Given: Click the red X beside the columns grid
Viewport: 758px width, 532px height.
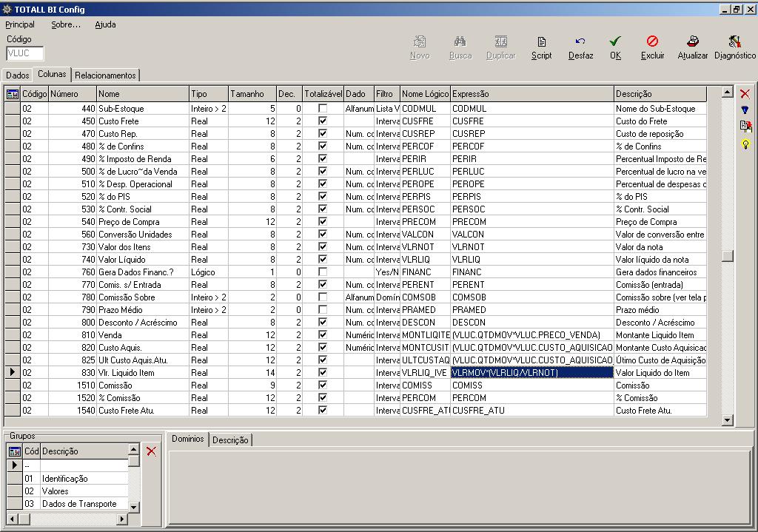Looking at the screenshot, I should [745, 94].
